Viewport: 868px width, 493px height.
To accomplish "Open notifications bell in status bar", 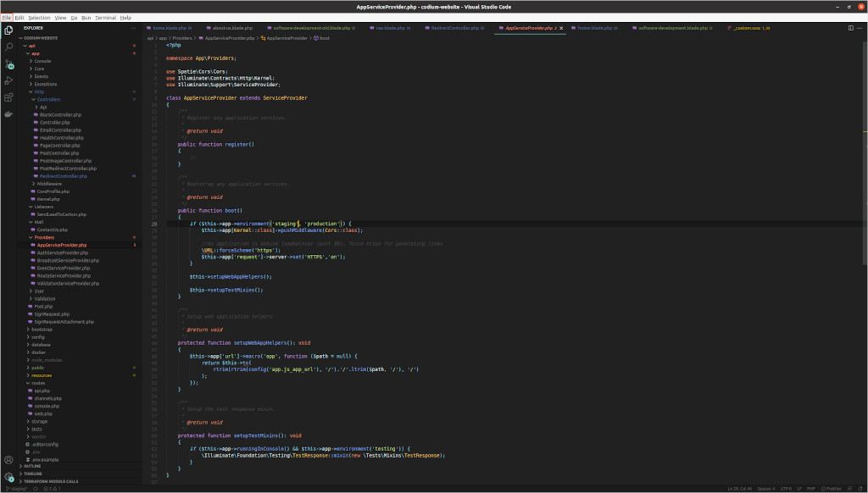I will pyautogui.click(x=860, y=489).
